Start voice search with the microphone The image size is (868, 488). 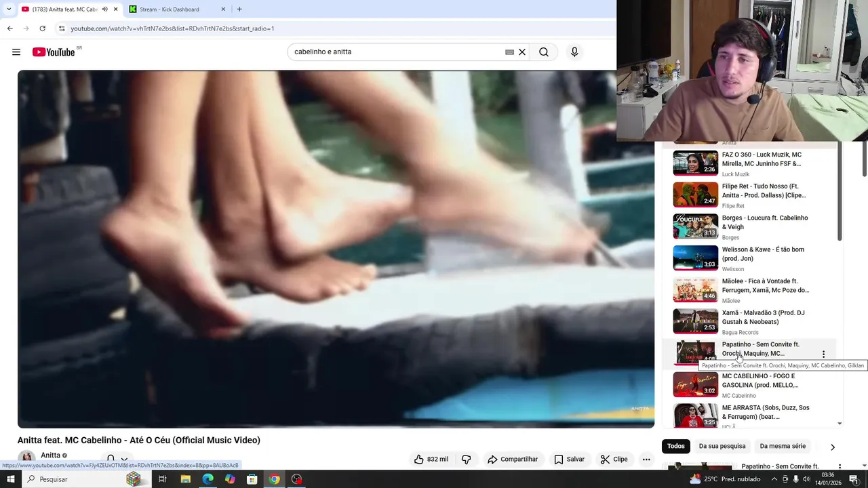coord(574,52)
